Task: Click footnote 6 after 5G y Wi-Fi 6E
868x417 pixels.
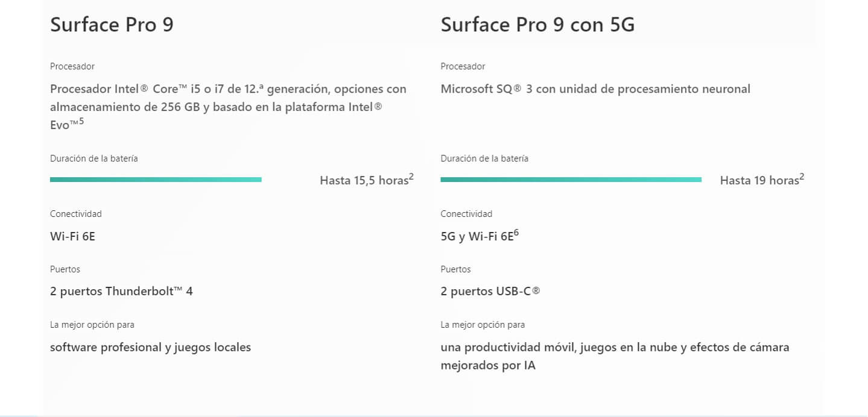Action: (x=516, y=233)
